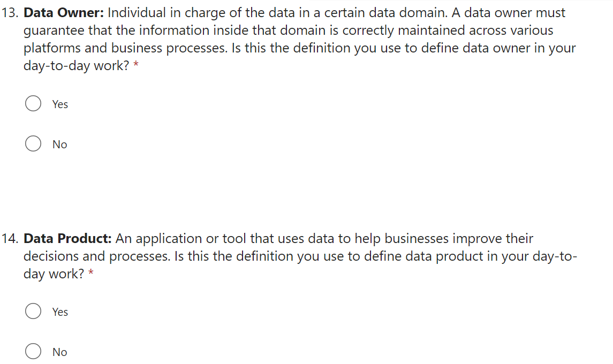Click the required asterisk after question 13

click(136, 66)
